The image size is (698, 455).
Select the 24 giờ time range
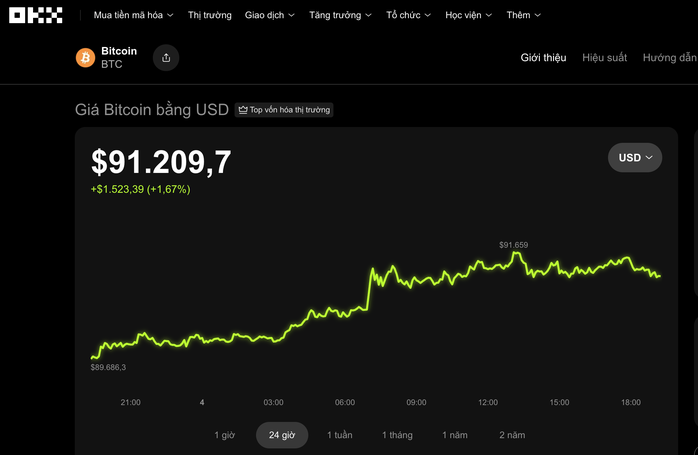(282, 435)
